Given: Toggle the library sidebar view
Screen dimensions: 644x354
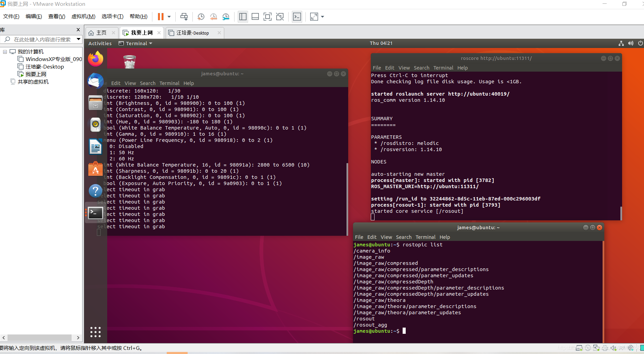Looking at the screenshot, I should click(x=243, y=16).
